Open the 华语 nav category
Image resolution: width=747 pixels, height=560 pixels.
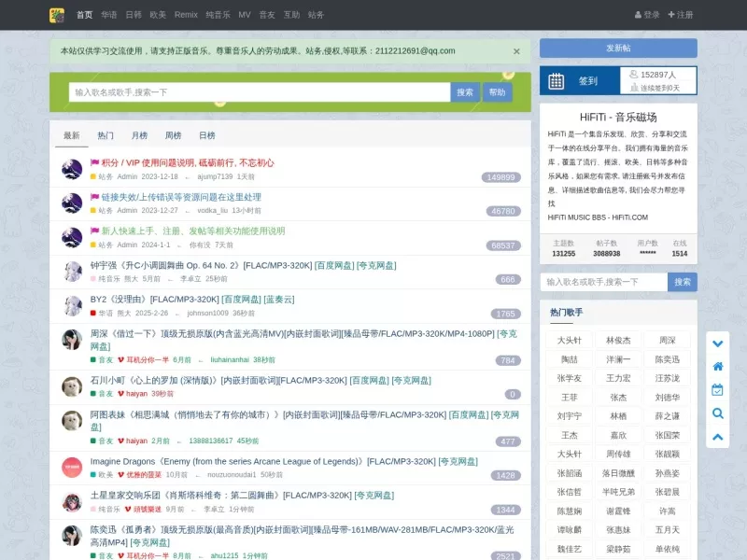point(109,15)
